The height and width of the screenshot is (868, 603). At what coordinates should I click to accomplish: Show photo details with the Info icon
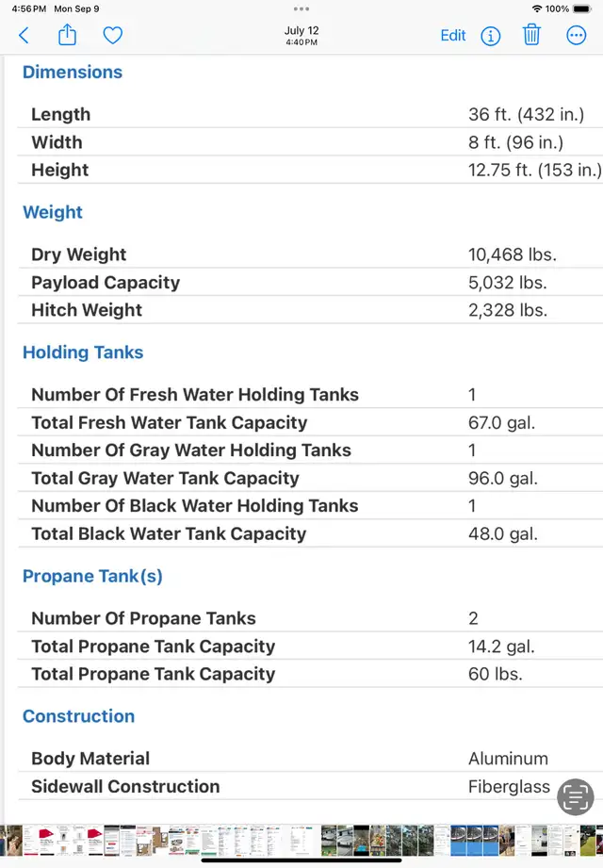[x=490, y=36]
